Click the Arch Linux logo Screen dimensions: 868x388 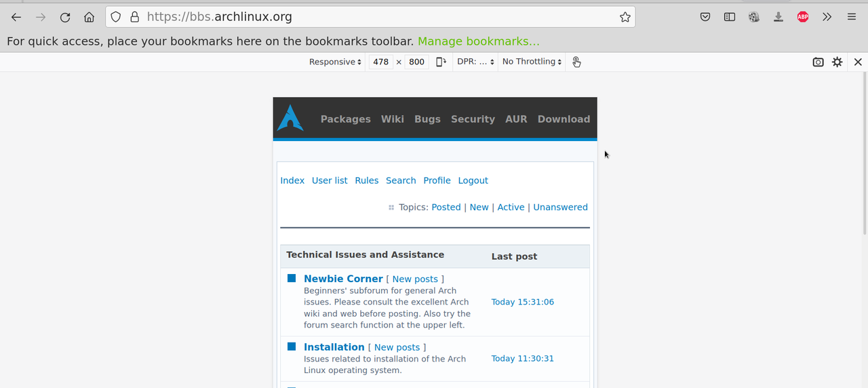tap(290, 118)
